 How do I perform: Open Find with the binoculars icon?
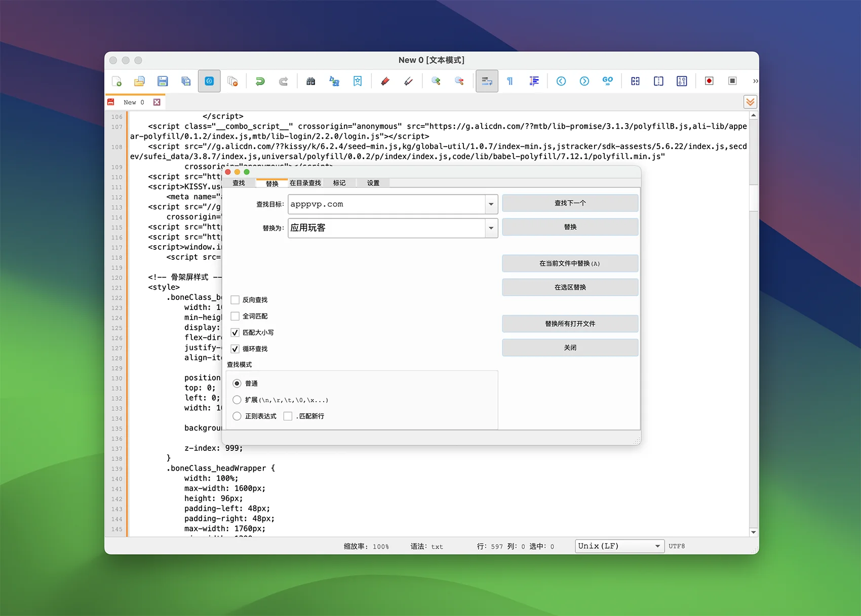coord(311,81)
